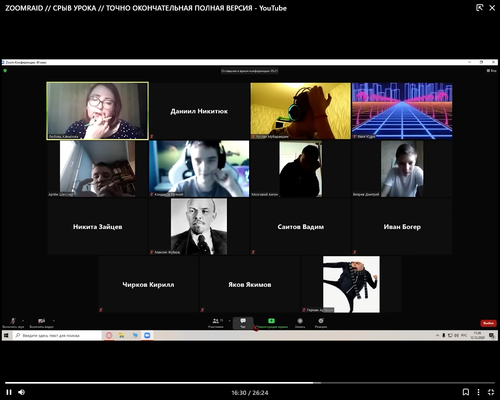Click the ZOOMRAID video title text
The height and width of the screenshot is (400, 500).
[x=146, y=8]
